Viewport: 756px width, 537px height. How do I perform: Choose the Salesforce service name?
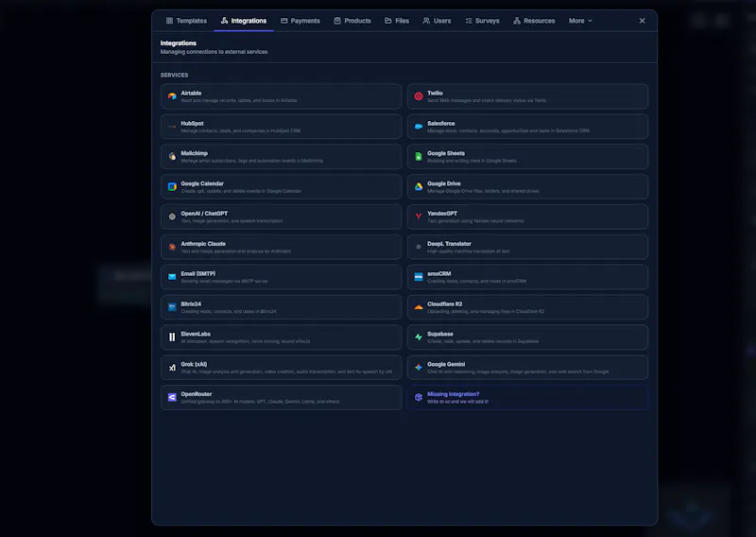tap(441, 124)
